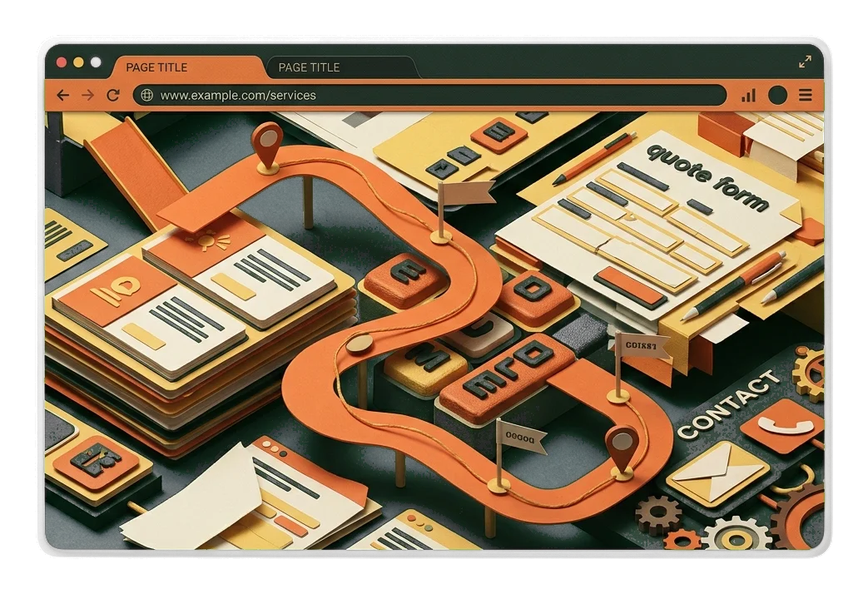Screen dimensions: 868x594
Task: Click the orange phone icon tile
Action: pyautogui.click(x=781, y=425)
